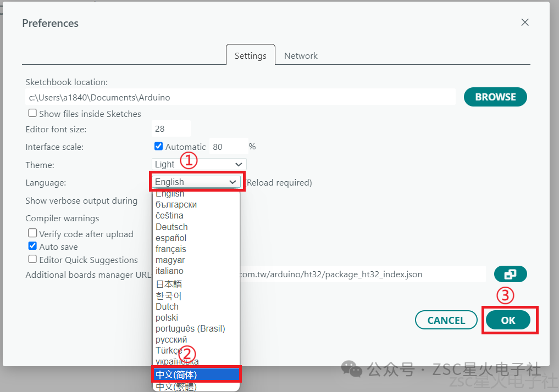Enable Verify code after upload
This screenshot has width=559, height=392.
click(x=32, y=233)
